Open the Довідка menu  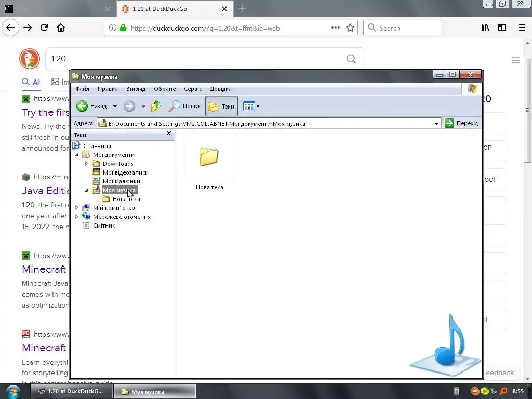(x=220, y=89)
